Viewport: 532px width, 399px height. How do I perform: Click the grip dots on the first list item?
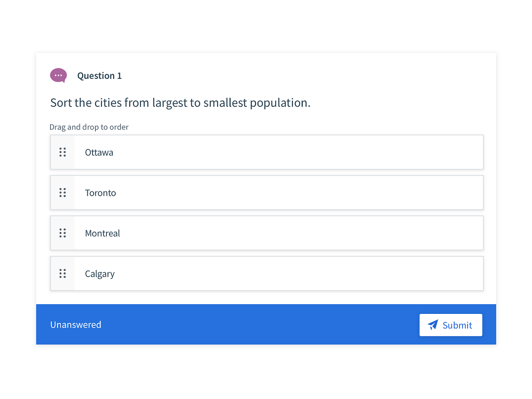(63, 152)
